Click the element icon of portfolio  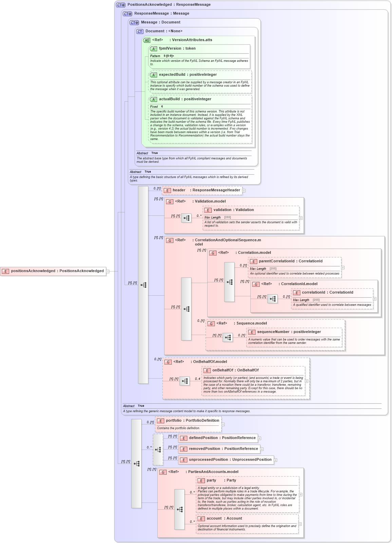pyautogui.click(x=161, y=421)
